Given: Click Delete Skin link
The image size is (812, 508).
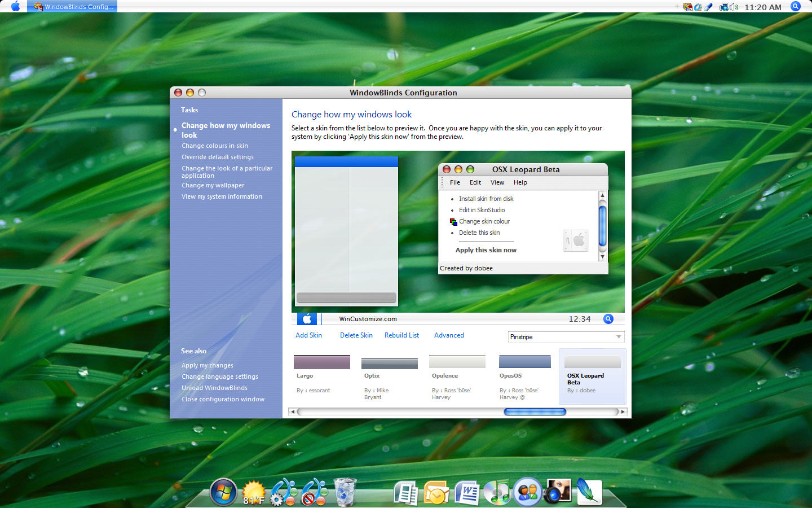Looking at the screenshot, I should (356, 335).
